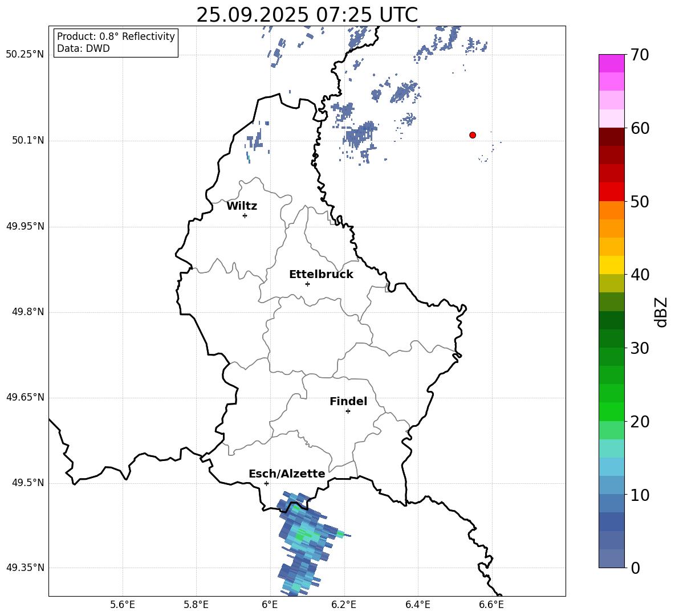Click the radar echo patch north of Wiltz
Image resolution: width=675 pixels, height=616 pixels.
coord(257,140)
